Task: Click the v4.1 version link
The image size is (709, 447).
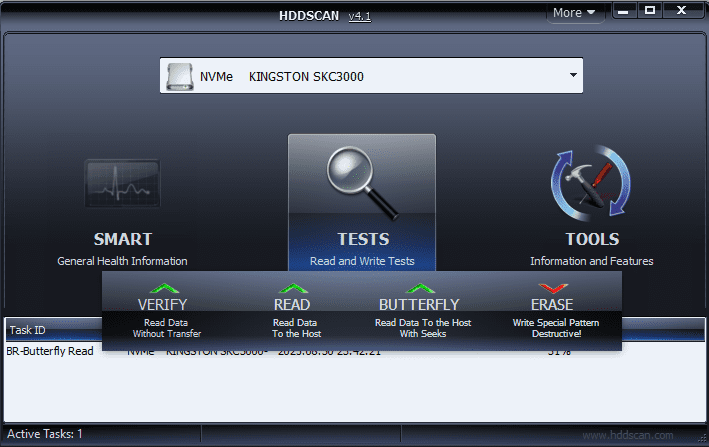Action: (x=359, y=16)
